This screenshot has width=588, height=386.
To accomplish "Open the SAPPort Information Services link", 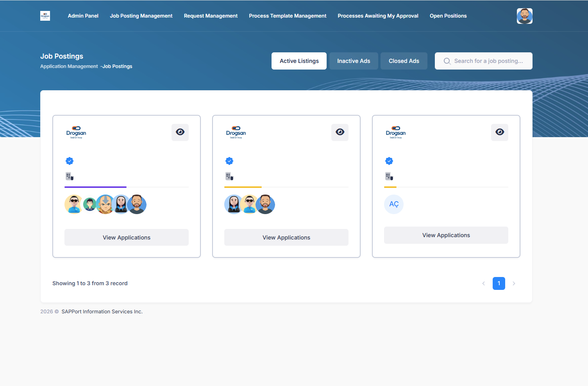I will pyautogui.click(x=102, y=312).
